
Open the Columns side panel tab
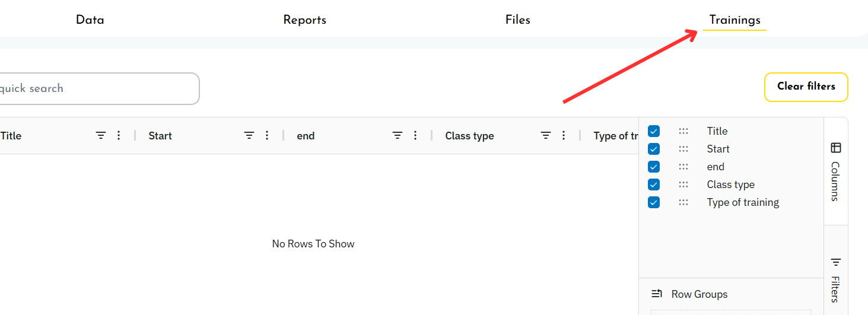click(x=835, y=171)
